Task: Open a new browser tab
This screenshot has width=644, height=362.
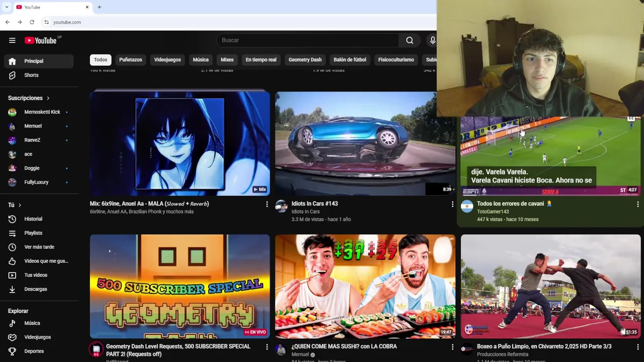Action: [99, 7]
